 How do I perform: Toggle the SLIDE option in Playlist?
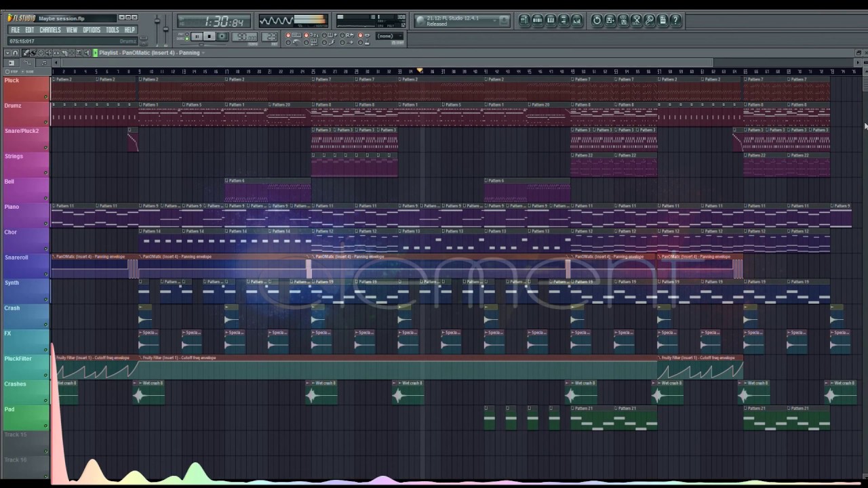[28, 71]
